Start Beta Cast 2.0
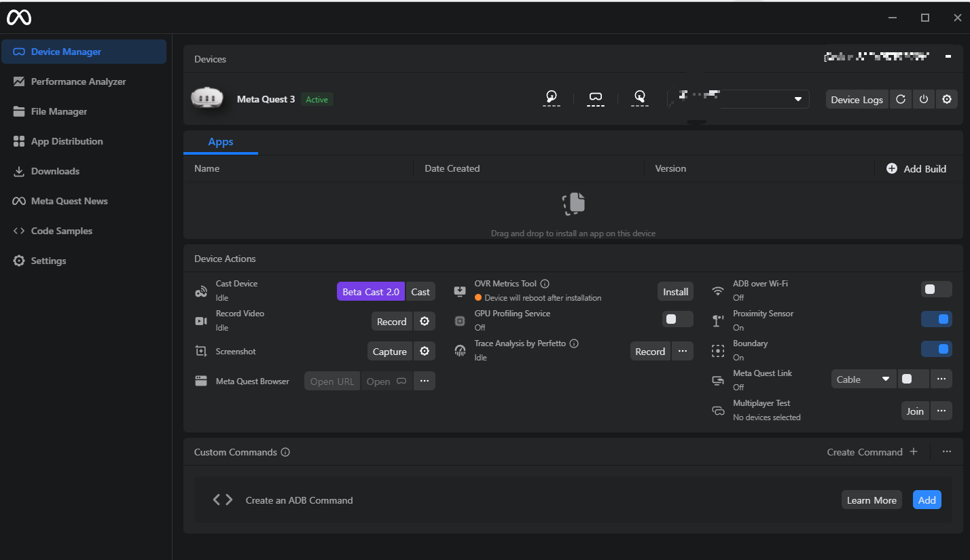 (371, 292)
